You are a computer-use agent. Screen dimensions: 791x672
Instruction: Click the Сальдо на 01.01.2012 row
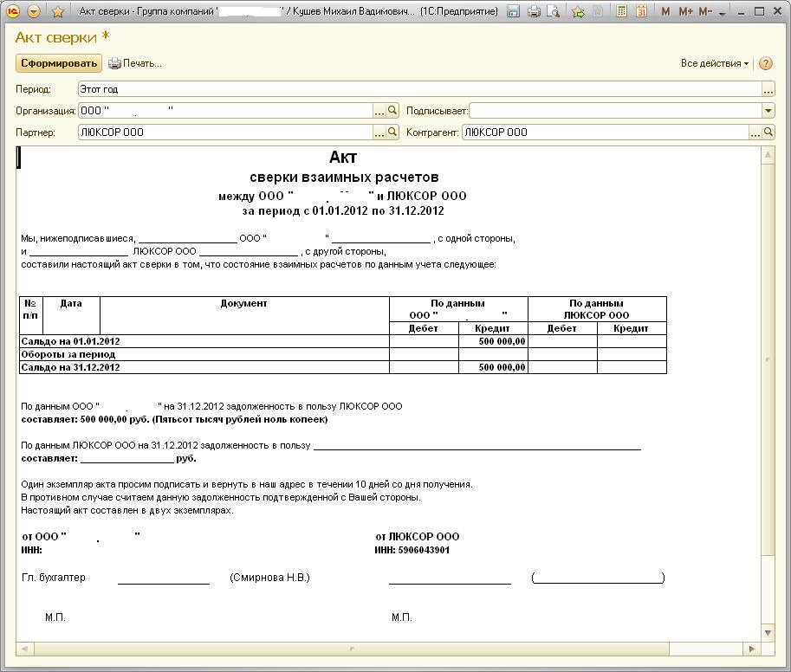click(x=343, y=341)
